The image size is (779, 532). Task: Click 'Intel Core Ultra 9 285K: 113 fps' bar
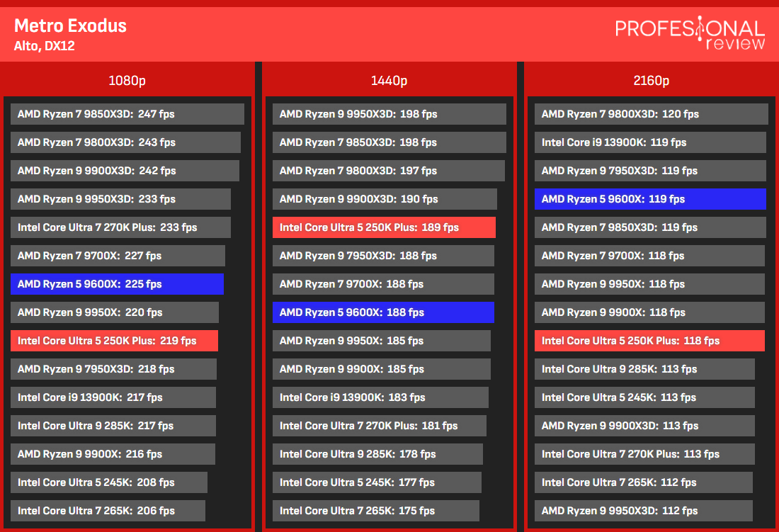(645, 368)
